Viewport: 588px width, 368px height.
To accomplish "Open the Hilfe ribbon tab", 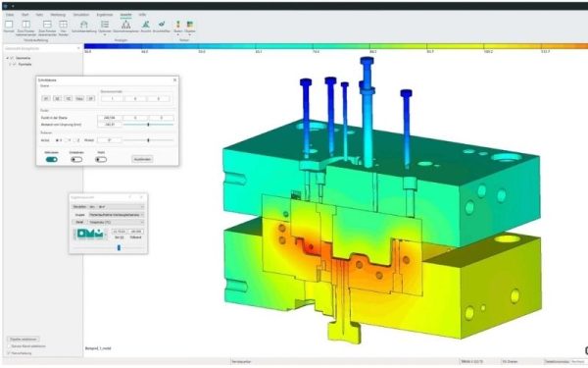I will tap(142, 15).
